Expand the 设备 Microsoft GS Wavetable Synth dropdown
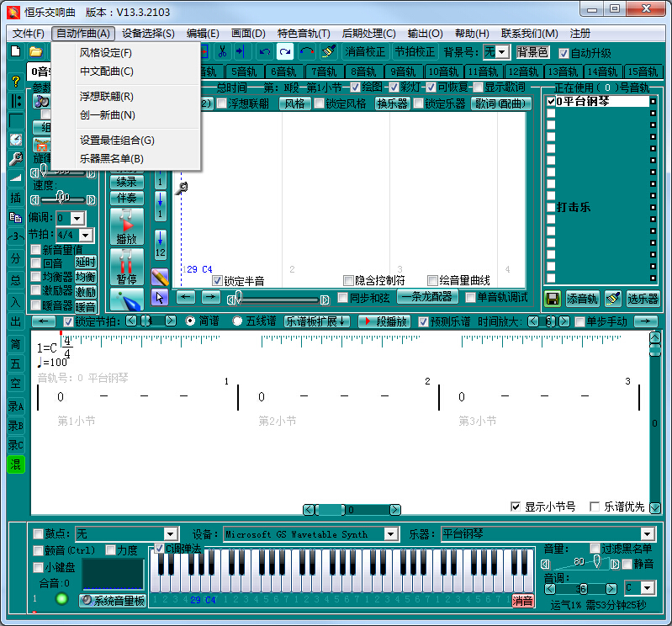 point(390,533)
